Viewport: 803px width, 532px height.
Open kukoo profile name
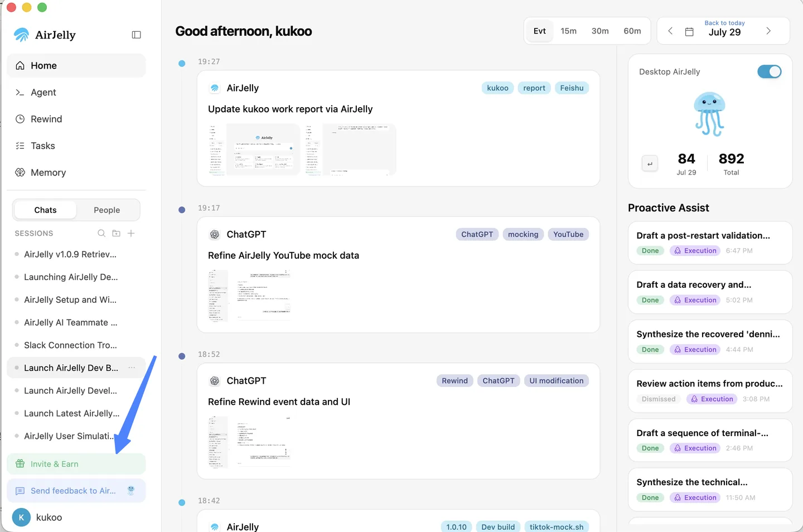point(49,518)
